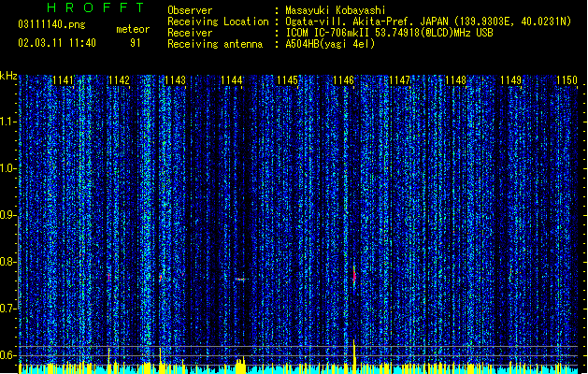Click the 1145 time marker
This screenshot has height=374, width=588.
coord(287,80)
